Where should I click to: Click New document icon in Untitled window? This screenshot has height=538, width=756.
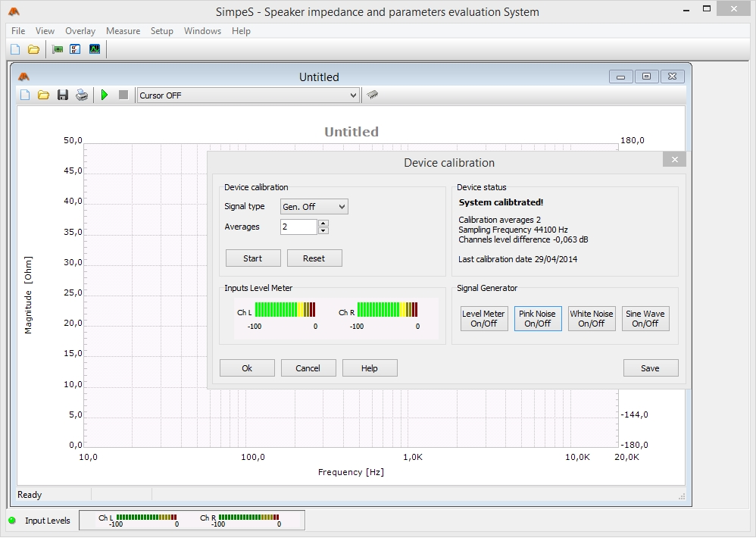[x=25, y=95]
